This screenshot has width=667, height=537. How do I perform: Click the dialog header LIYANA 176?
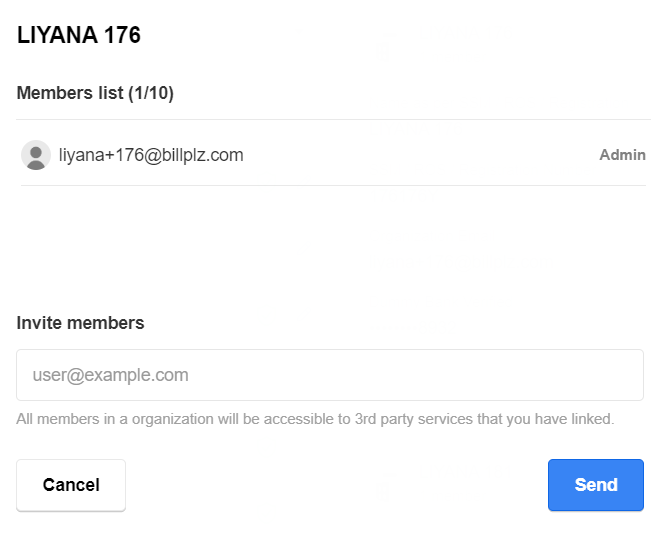pos(79,36)
